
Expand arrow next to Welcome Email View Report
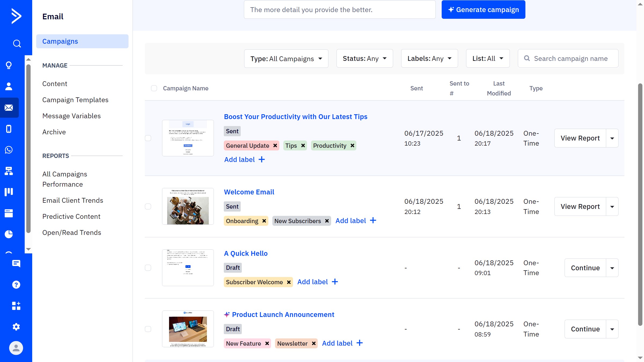pos(612,207)
